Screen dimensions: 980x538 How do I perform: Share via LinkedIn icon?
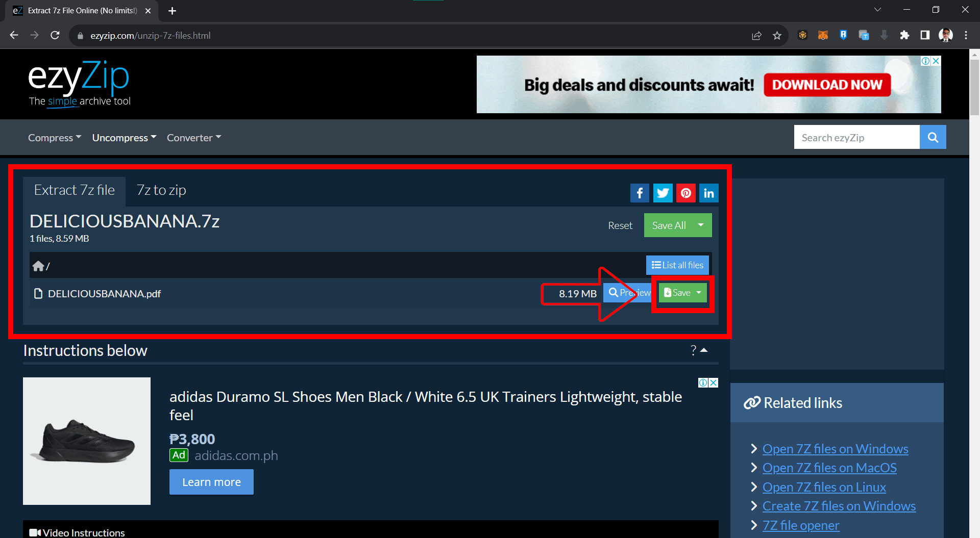click(x=708, y=193)
